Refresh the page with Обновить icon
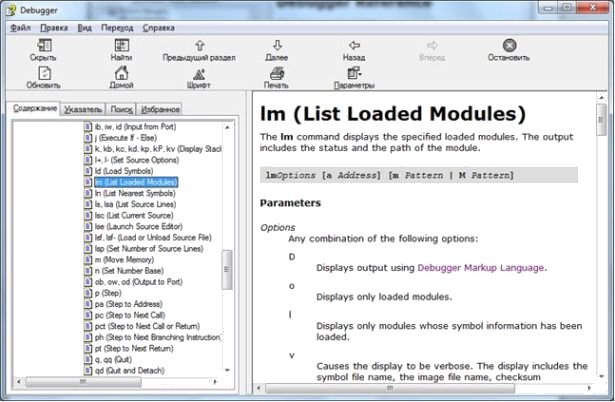 click(x=42, y=74)
